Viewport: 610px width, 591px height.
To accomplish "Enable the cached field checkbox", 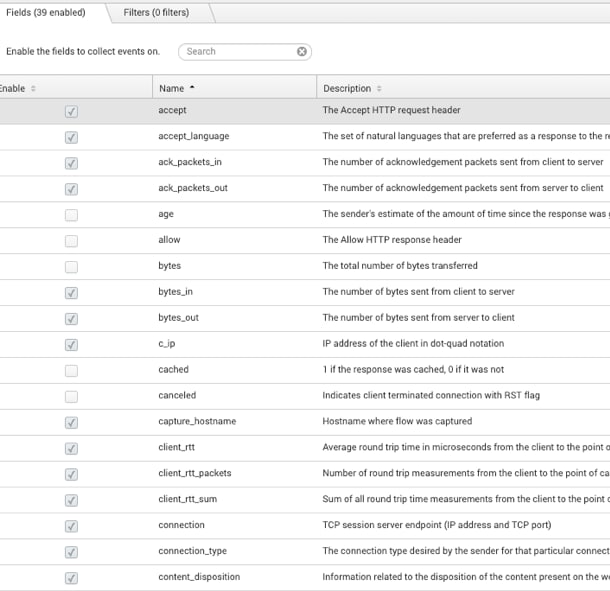I will [71, 371].
